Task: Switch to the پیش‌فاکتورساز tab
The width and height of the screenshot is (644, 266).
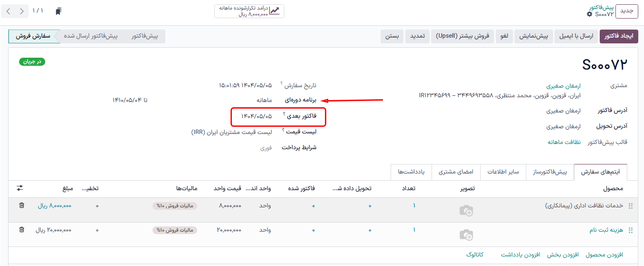Action: click(550, 172)
